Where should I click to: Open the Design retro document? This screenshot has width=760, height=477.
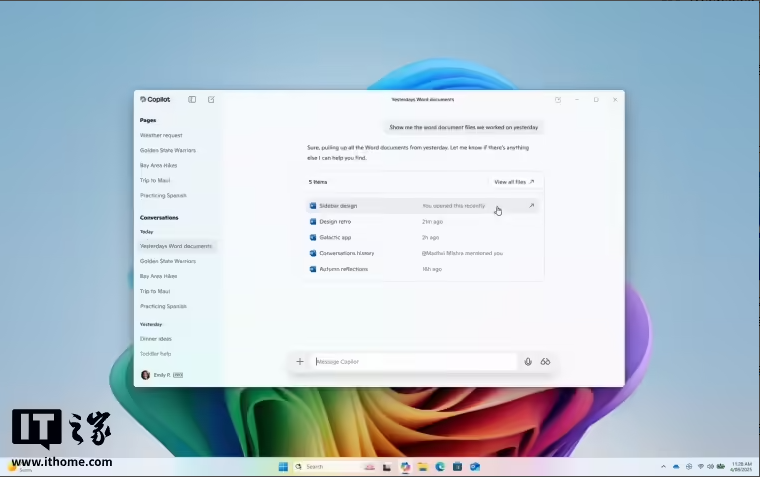tap(335, 221)
